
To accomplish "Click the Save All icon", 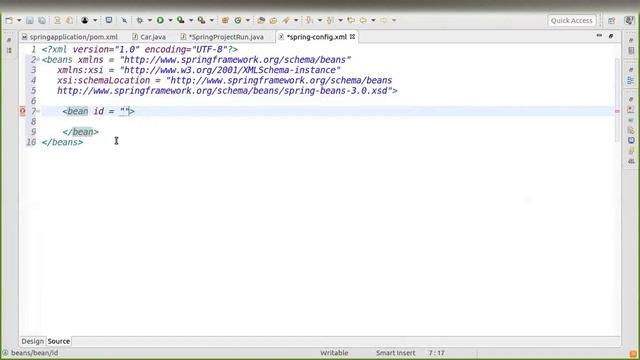I will tap(42, 20).
